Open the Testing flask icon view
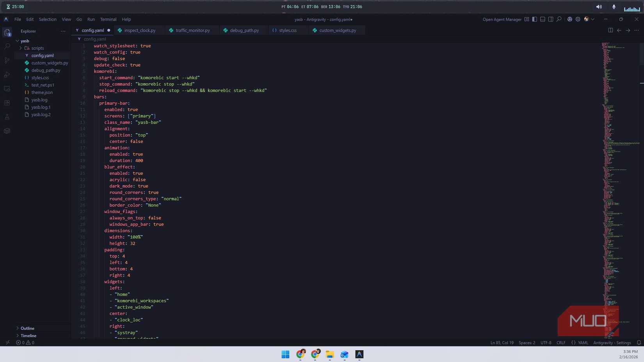The height and width of the screenshot is (362, 644). [x=7, y=117]
